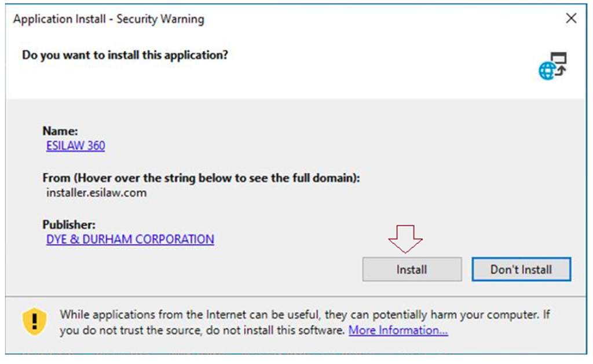Click the red down arrow above Install

tap(405, 239)
